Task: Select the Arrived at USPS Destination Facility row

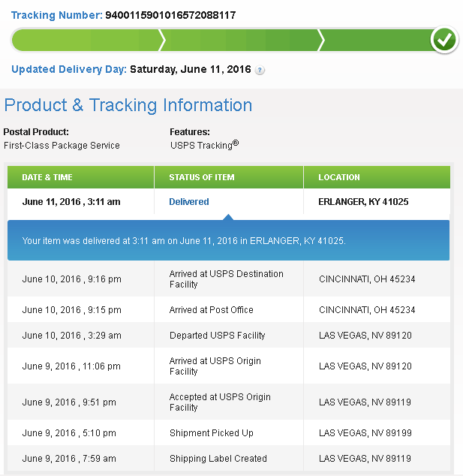Action: click(x=226, y=279)
